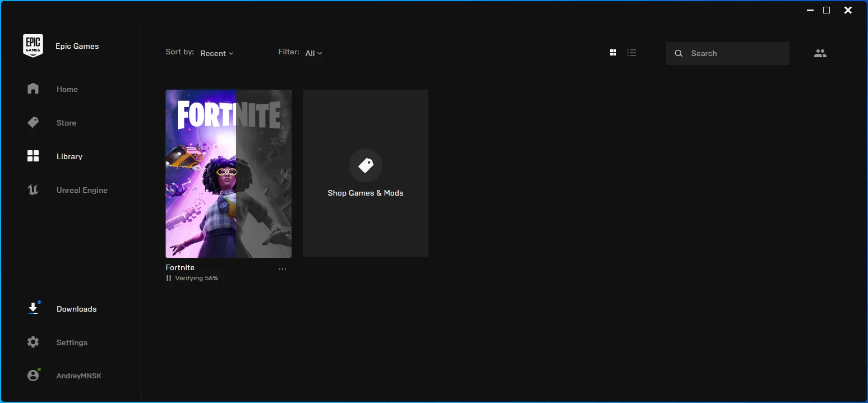Open the friends list icon

820,53
